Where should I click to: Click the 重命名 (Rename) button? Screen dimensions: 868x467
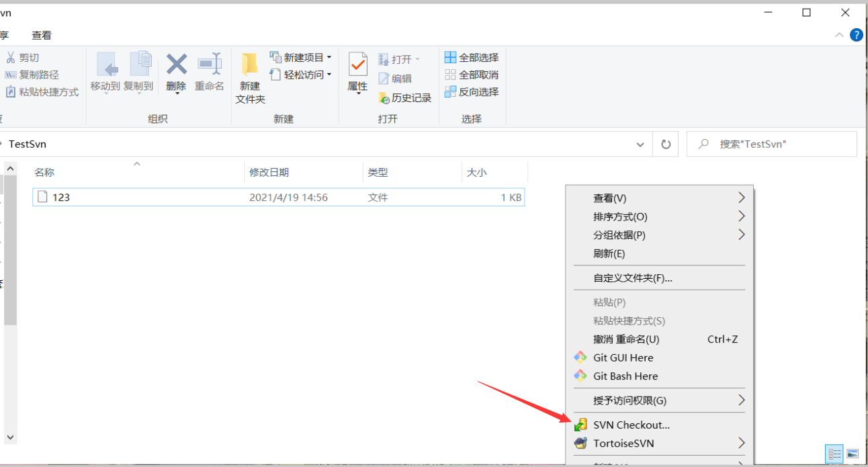click(x=210, y=71)
